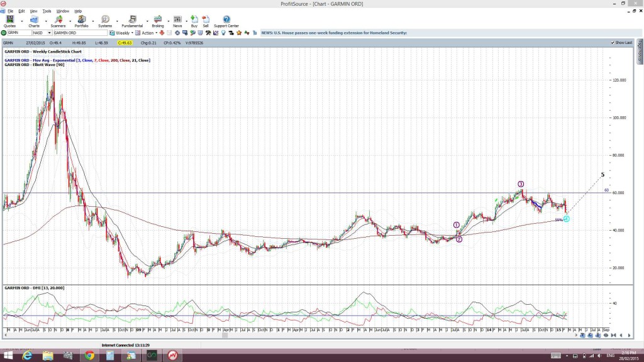Click the Mov Avg - Exponential indicator label
This screenshot has height=362, width=644.
[x=77, y=60]
